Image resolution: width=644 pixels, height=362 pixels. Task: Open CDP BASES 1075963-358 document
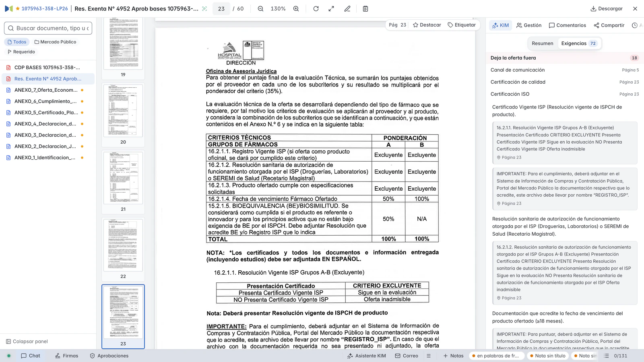(x=48, y=68)
